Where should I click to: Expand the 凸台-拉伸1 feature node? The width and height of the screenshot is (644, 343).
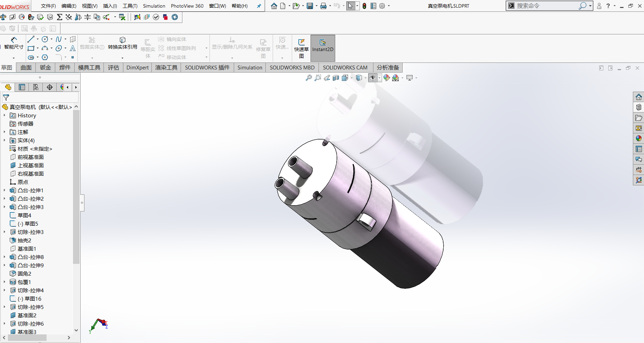click(5, 190)
